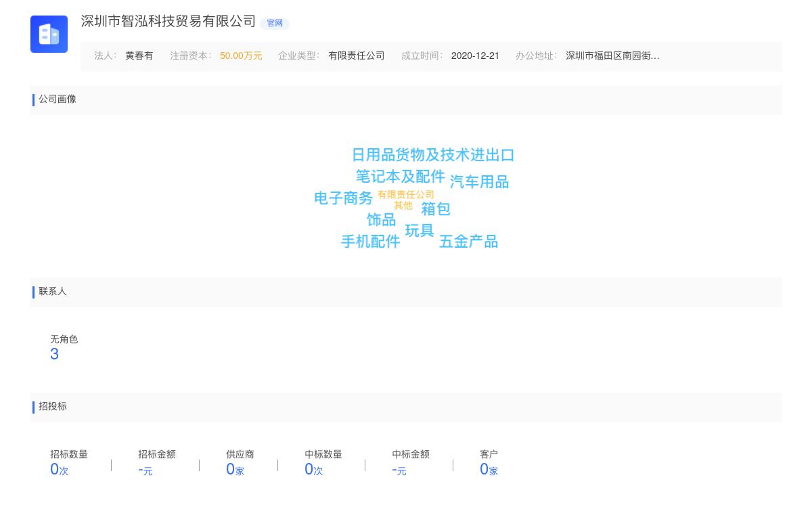This screenshot has height=509, width=812.
Task: Click the 招投标 section header
Action: [53, 407]
